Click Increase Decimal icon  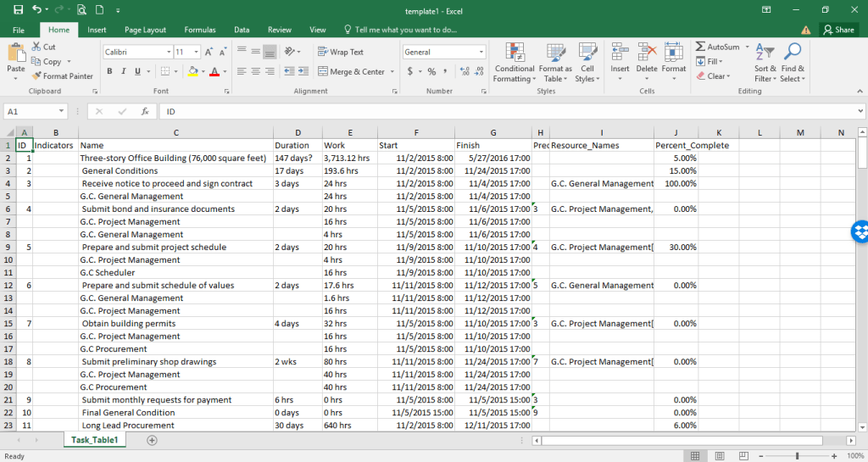coord(465,71)
